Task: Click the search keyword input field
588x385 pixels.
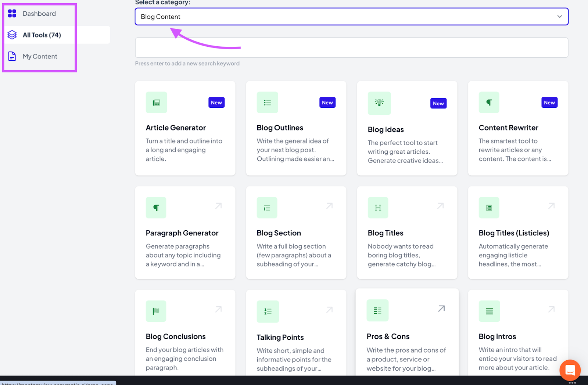Action: point(351,48)
